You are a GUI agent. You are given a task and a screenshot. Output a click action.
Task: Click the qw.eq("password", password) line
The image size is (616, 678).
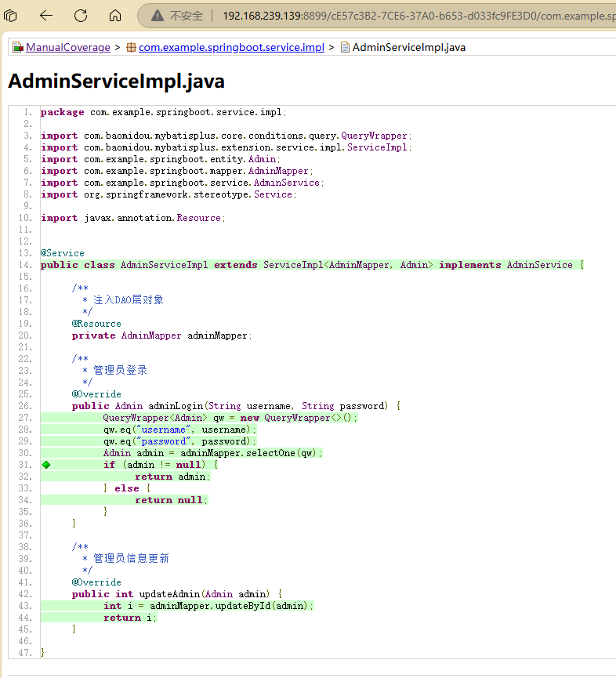179,441
